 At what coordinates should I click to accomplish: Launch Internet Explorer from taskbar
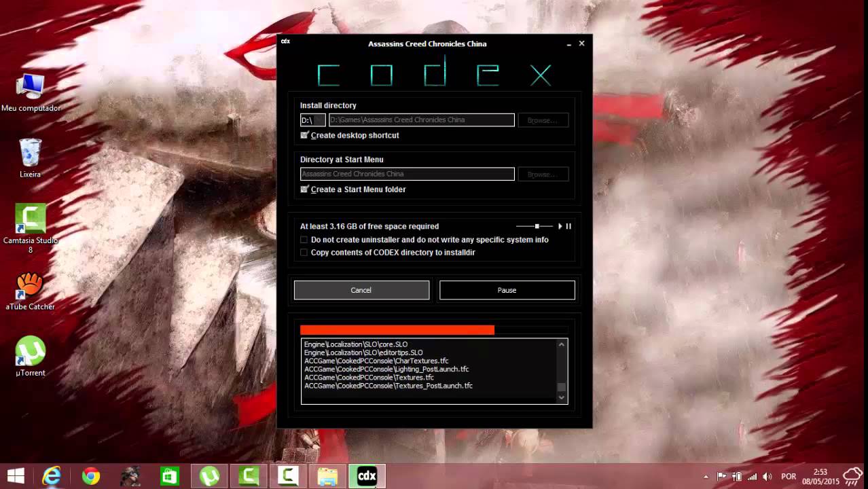point(52,476)
